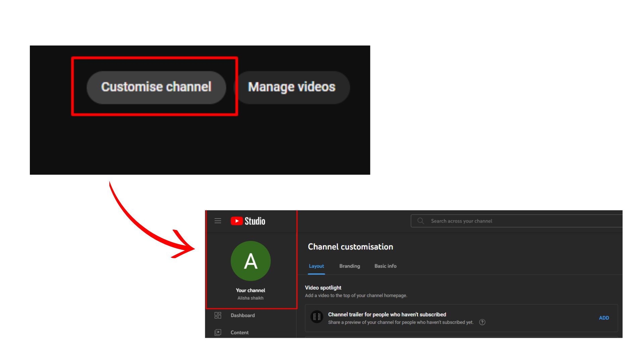Click the Customise channel button
Image resolution: width=644 pixels, height=362 pixels.
tap(156, 87)
